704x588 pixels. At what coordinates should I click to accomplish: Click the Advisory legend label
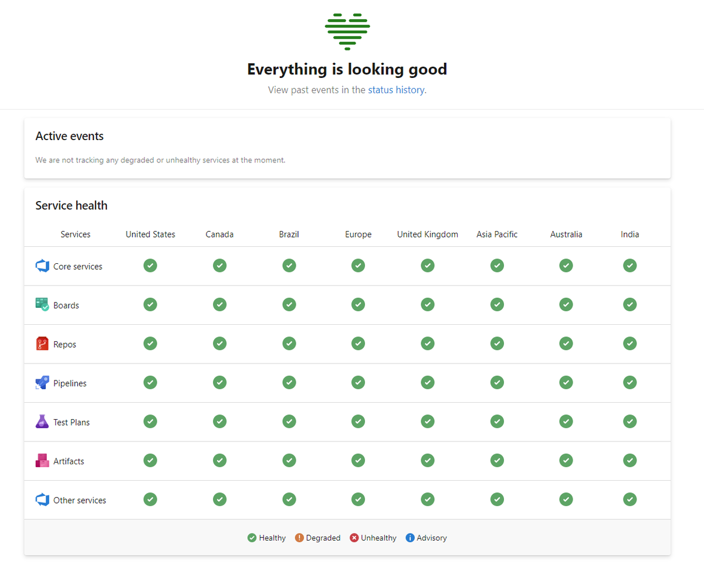click(x=432, y=538)
